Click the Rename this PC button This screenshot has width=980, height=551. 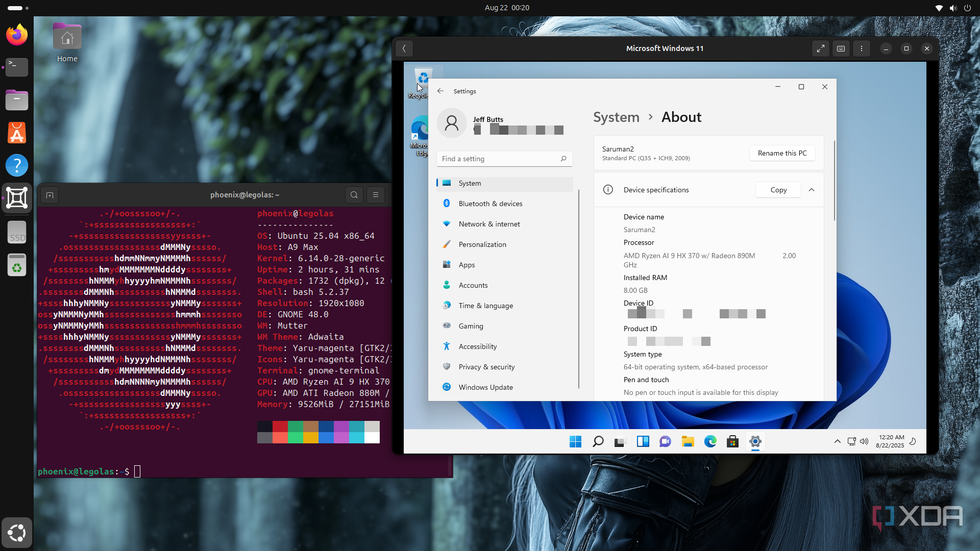coord(782,153)
